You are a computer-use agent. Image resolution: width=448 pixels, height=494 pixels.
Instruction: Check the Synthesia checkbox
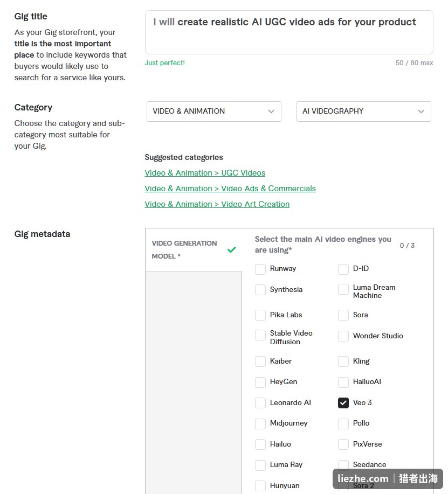260,290
